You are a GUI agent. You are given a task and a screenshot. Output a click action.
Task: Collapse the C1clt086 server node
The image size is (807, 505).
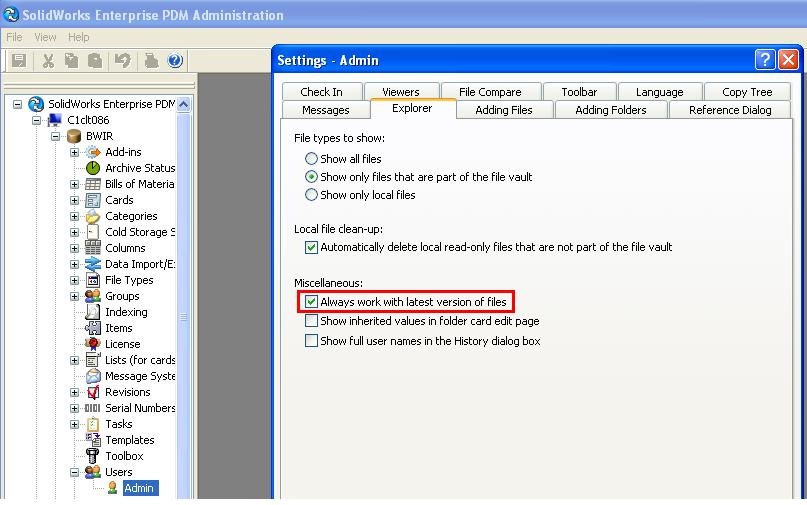pos(37,120)
